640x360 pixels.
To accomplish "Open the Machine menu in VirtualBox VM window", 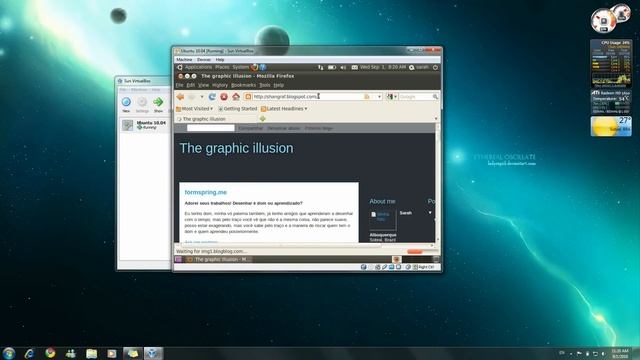I will [x=184, y=60].
